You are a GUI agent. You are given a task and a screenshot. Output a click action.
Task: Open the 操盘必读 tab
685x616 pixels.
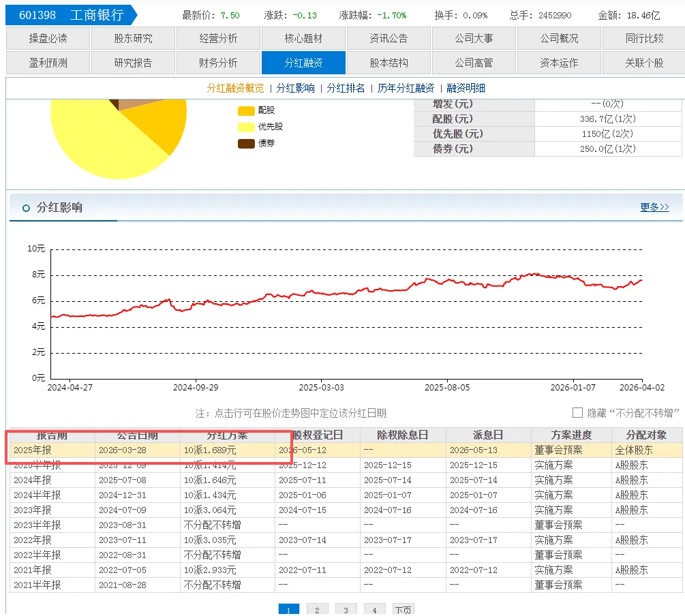pos(48,38)
